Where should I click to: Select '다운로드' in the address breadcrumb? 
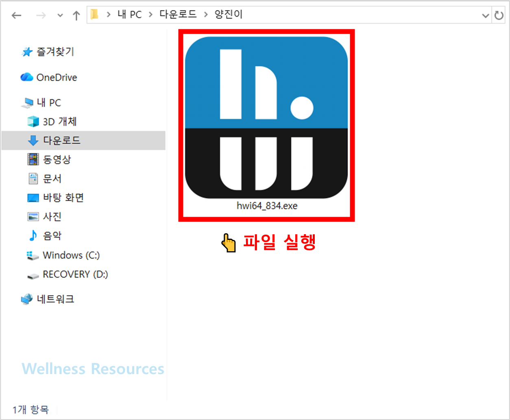coord(178,15)
